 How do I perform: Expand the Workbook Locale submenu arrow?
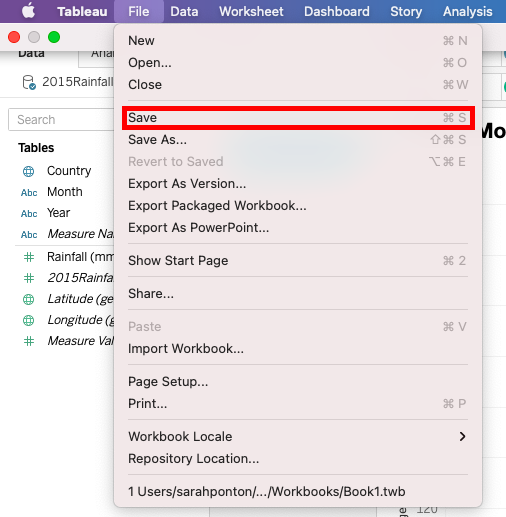click(462, 436)
